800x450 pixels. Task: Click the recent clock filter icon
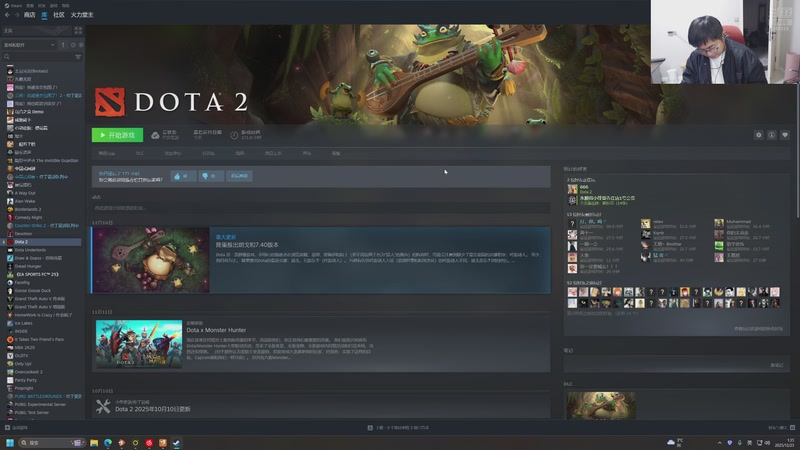73,45
